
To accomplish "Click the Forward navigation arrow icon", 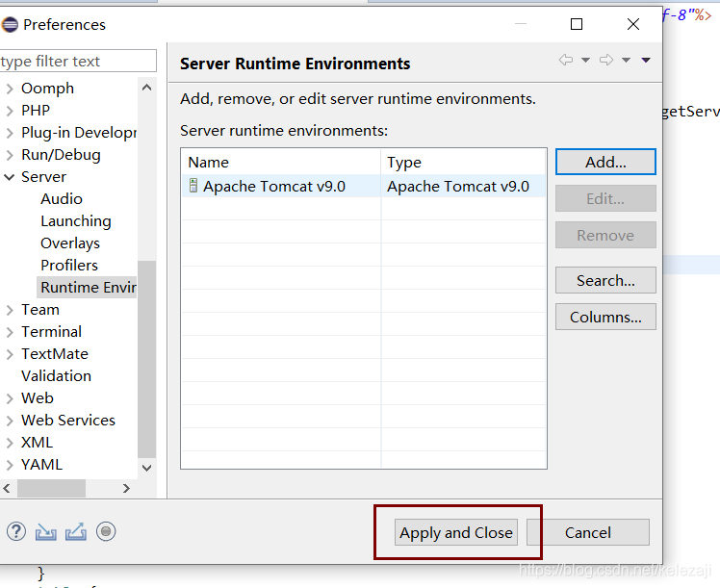I will [606, 60].
